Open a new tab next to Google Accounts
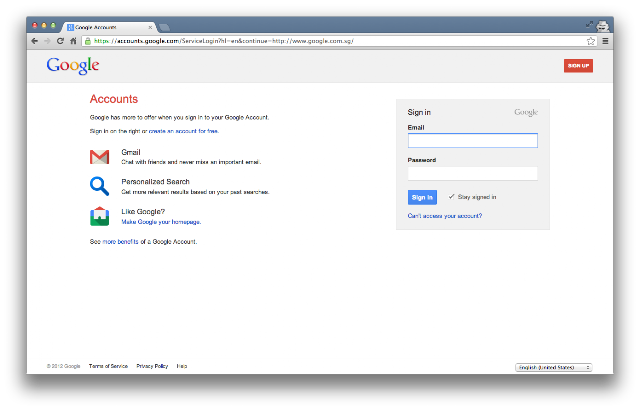640x411 pixels. (164, 28)
